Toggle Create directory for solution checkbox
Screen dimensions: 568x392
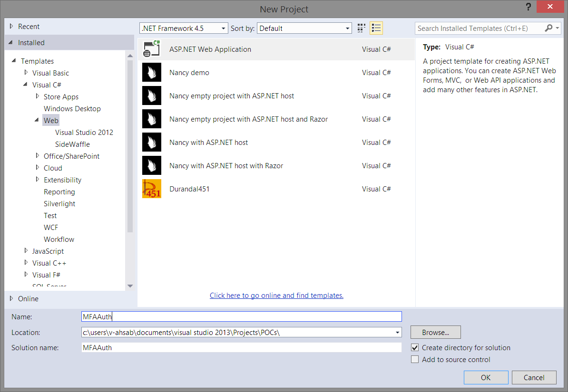pos(415,347)
